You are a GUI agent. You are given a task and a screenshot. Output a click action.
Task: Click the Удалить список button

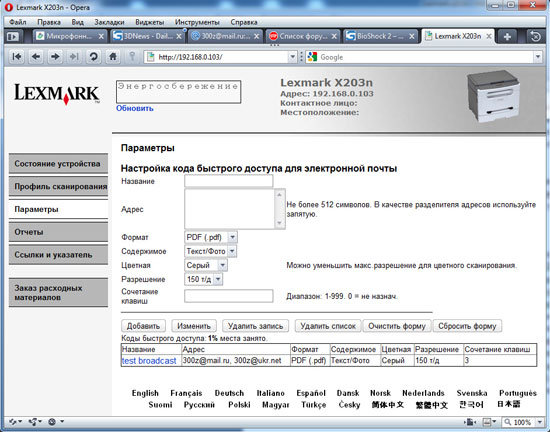point(328,326)
